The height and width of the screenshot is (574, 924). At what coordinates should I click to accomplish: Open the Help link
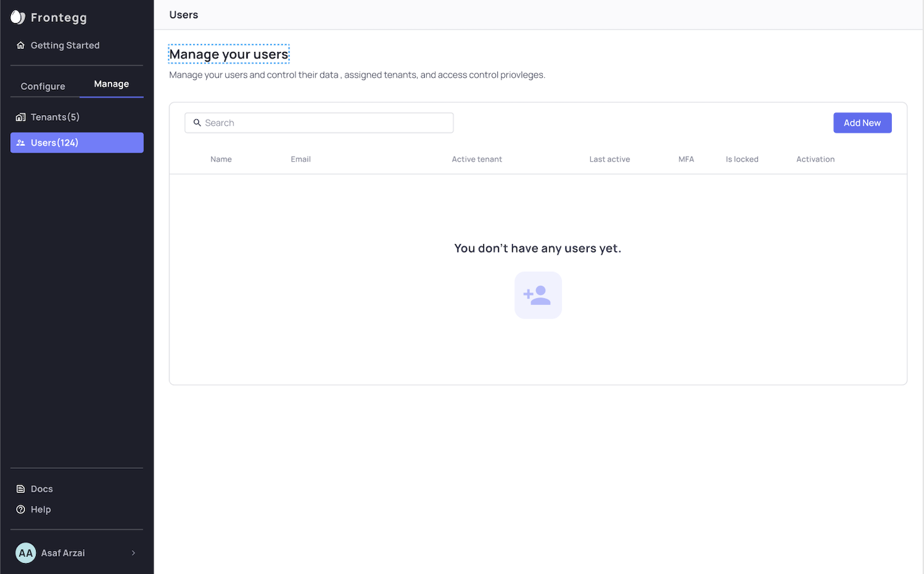point(40,509)
